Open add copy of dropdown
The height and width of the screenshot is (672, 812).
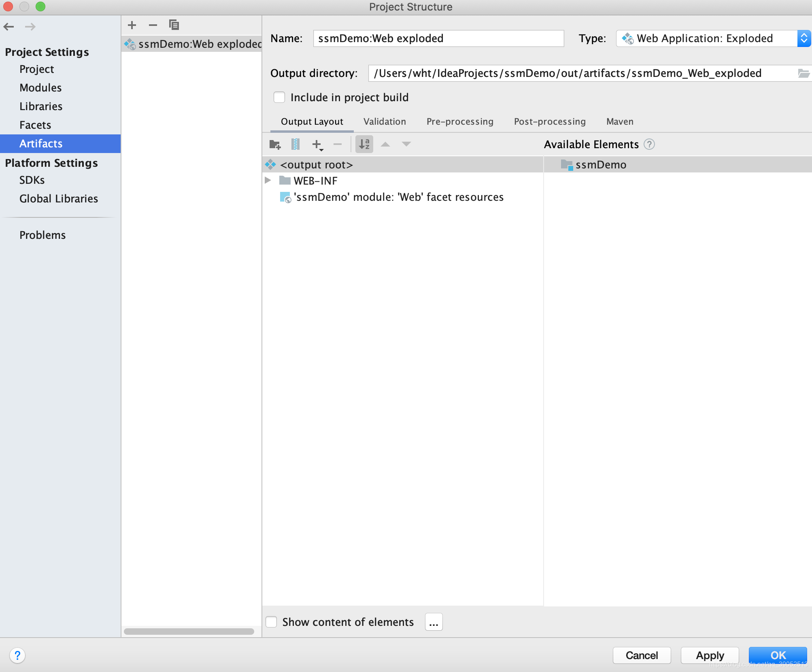point(317,145)
